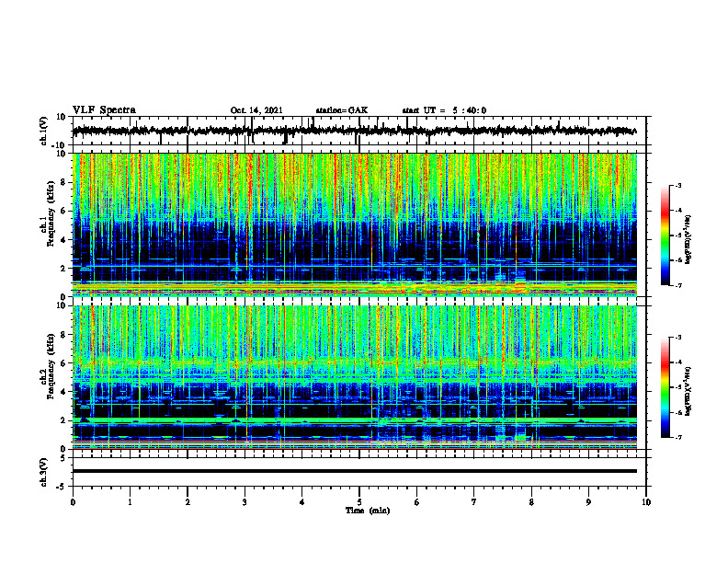Screen dimensions: 728x563
Task: Click the ch.1 colorbar axis label log(PSD)
Action: [688, 240]
